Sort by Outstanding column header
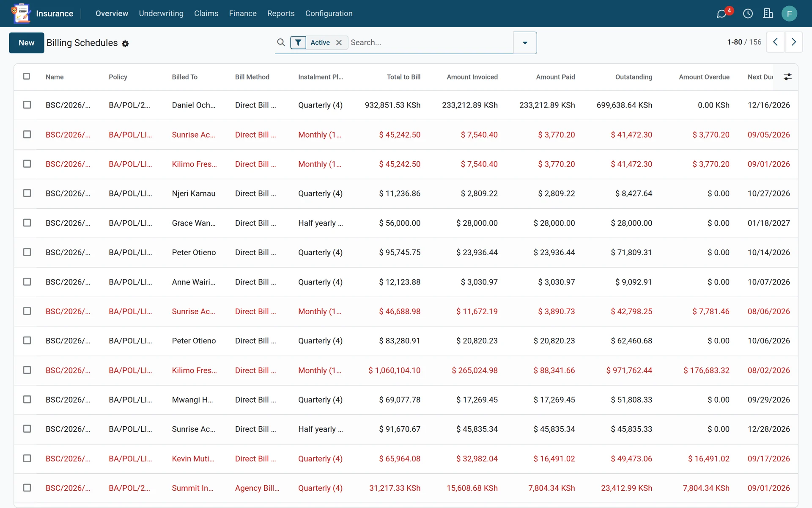Viewport: 812px width, 508px height. [x=634, y=77]
